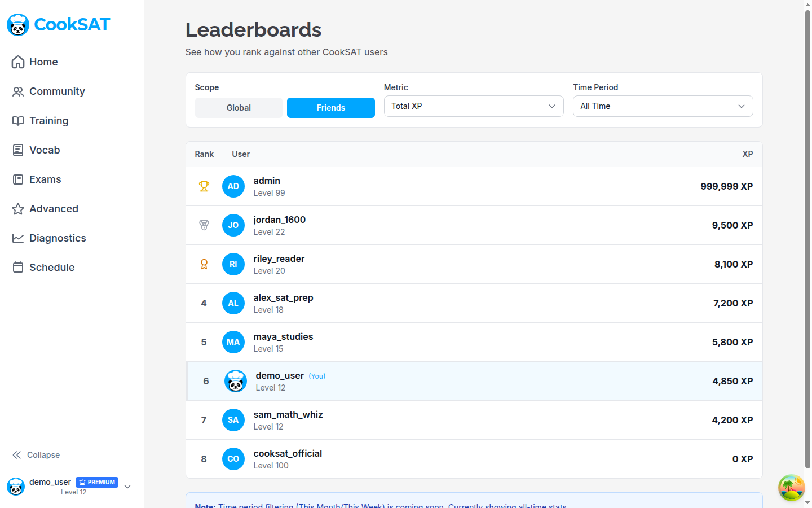
Task: Select the Friends scope button
Action: (x=330, y=108)
